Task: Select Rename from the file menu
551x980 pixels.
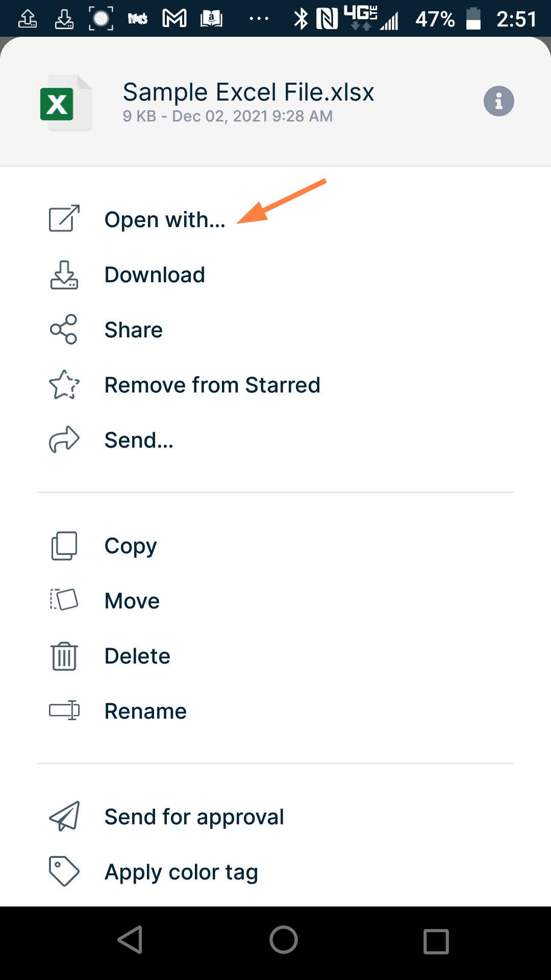Action: [x=145, y=711]
